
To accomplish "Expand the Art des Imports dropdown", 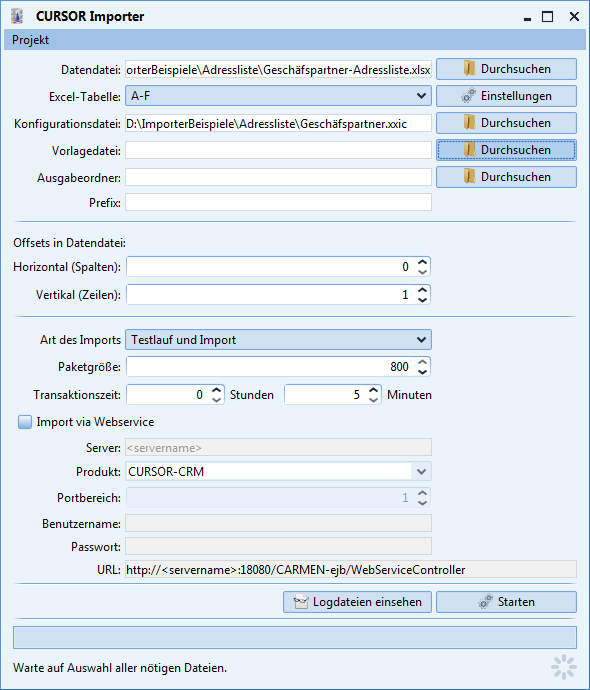I will tap(278, 340).
